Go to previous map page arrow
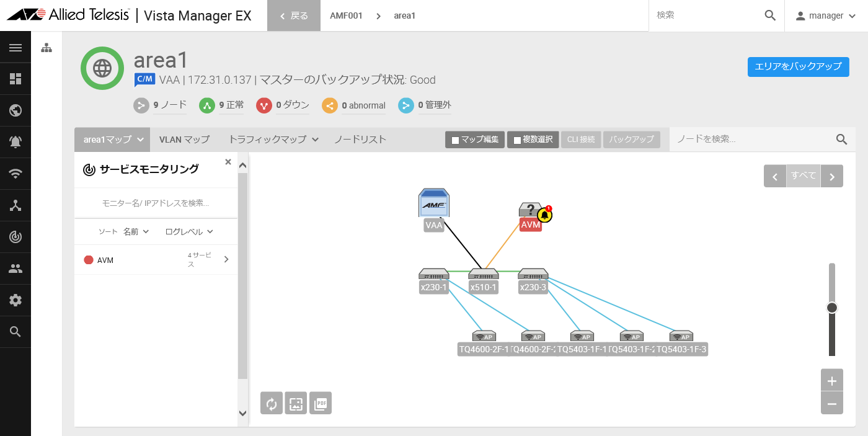 [775, 176]
